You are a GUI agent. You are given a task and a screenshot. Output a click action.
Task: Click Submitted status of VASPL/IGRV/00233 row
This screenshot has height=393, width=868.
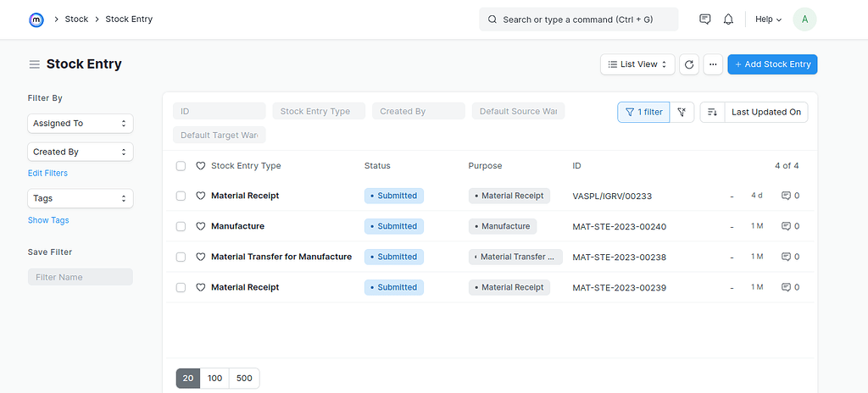click(x=394, y=196)
